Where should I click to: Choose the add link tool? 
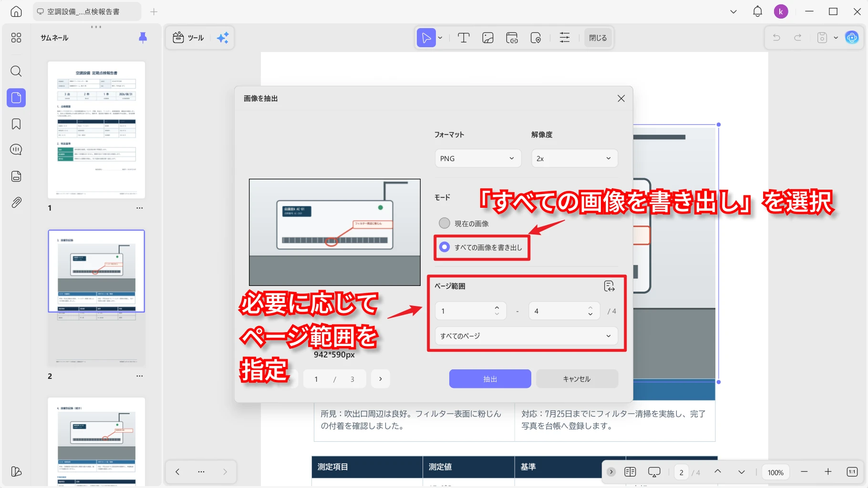coord(512,38)
